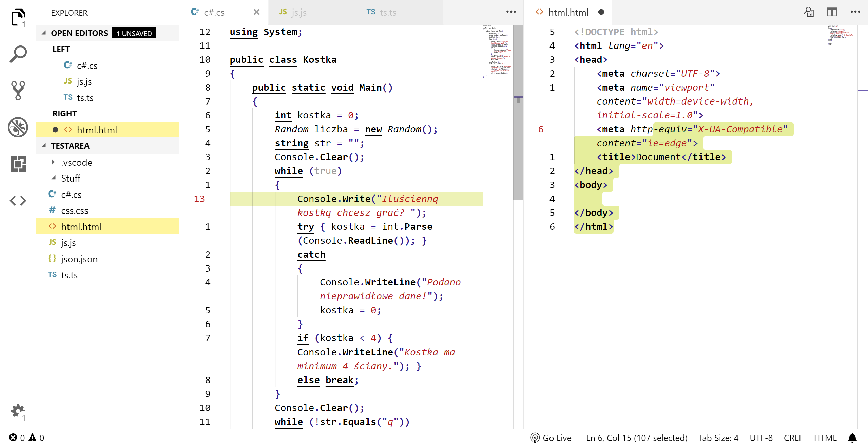The width and height of the screenshot is (868, 445).
Task: Close the c#.cs editor tab
Action: click(x=257, y=12)
